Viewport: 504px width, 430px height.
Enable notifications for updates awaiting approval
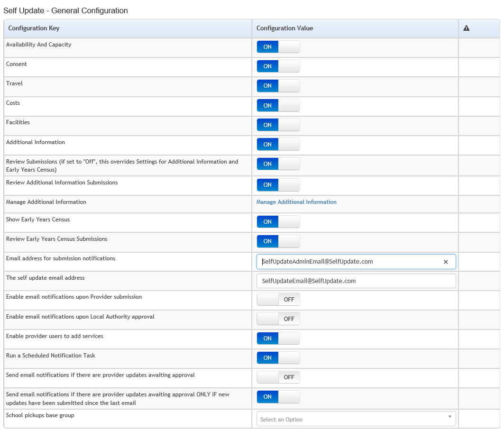(x=278, y=377)
